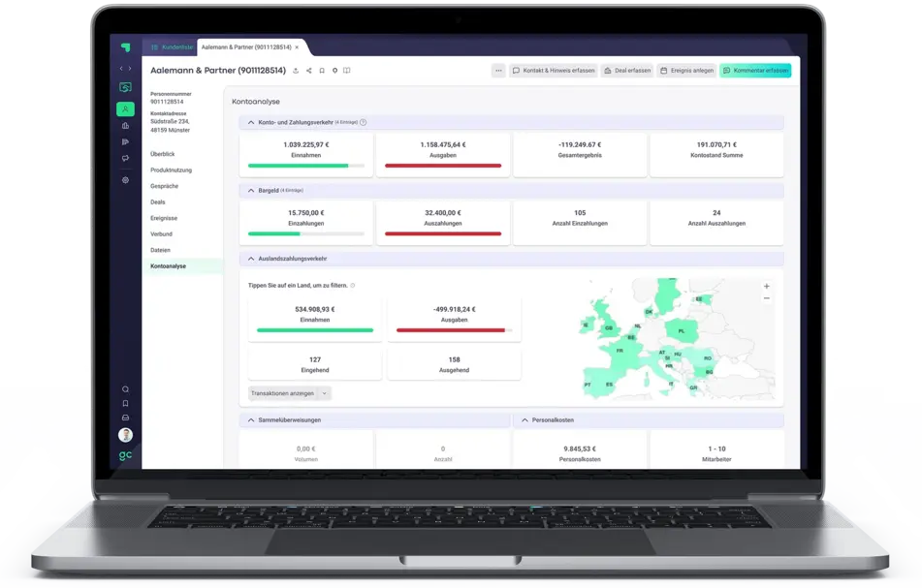Open the settings gear in left sidebar

(x=125, y=180)
